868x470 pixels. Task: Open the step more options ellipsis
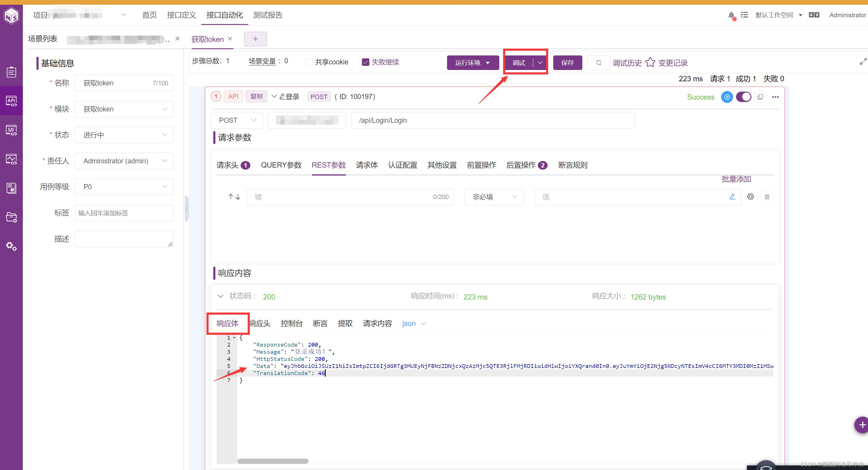[x=775, y=97]
